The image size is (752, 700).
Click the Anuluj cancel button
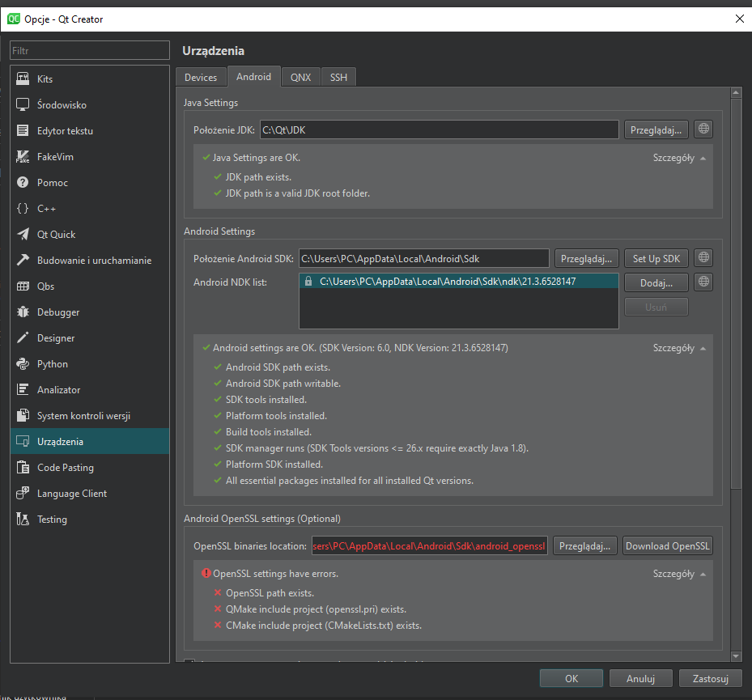point(641,678)
